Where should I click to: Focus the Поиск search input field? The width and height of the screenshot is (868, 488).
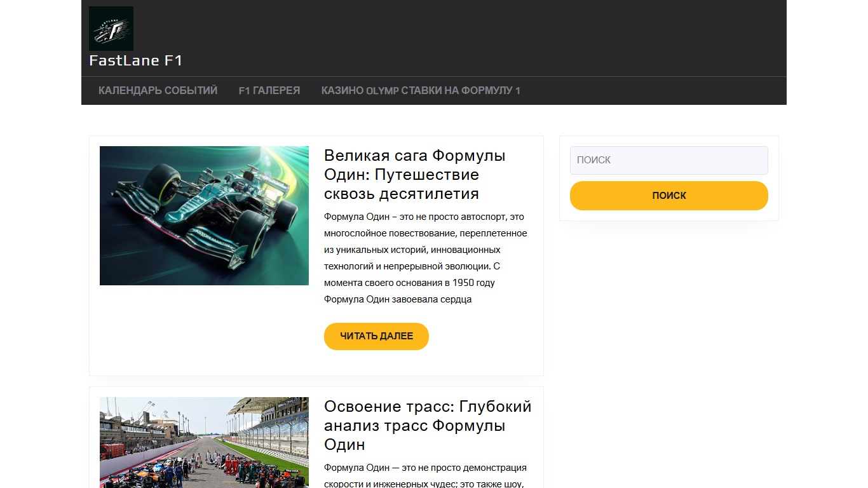click(669, 160)
